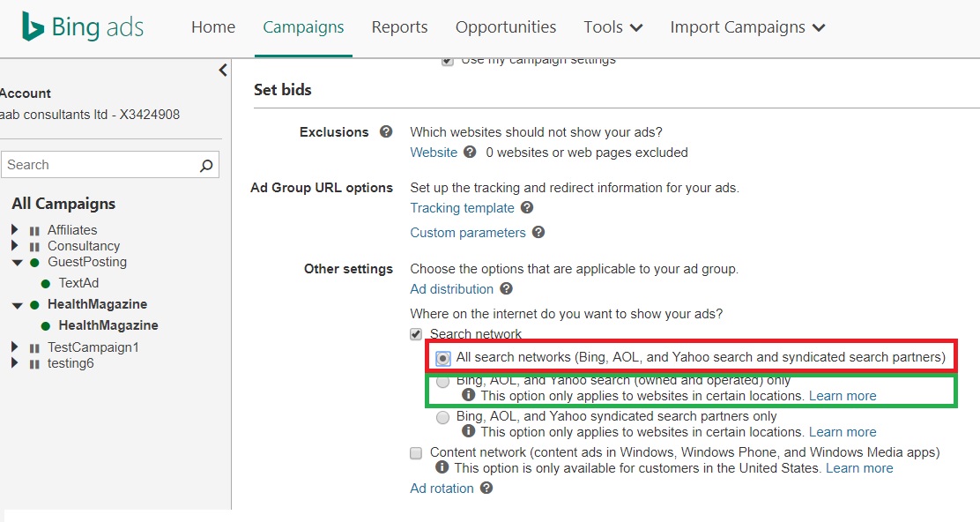The width and height of the screenshot is (980, 522).
Task: Click the paused icon for testing6
Action: [x=34, y=364]
